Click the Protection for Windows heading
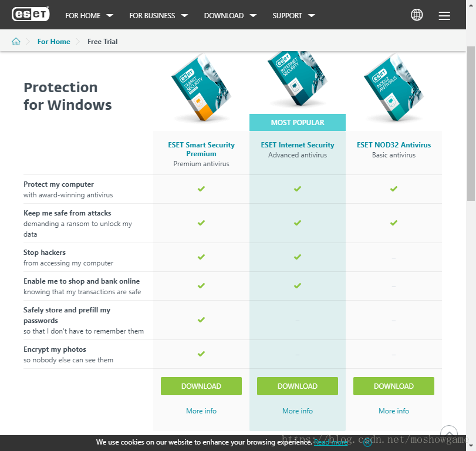Image resolution: width=476 pixels, height=451 pixels. [x=67, y=96]
